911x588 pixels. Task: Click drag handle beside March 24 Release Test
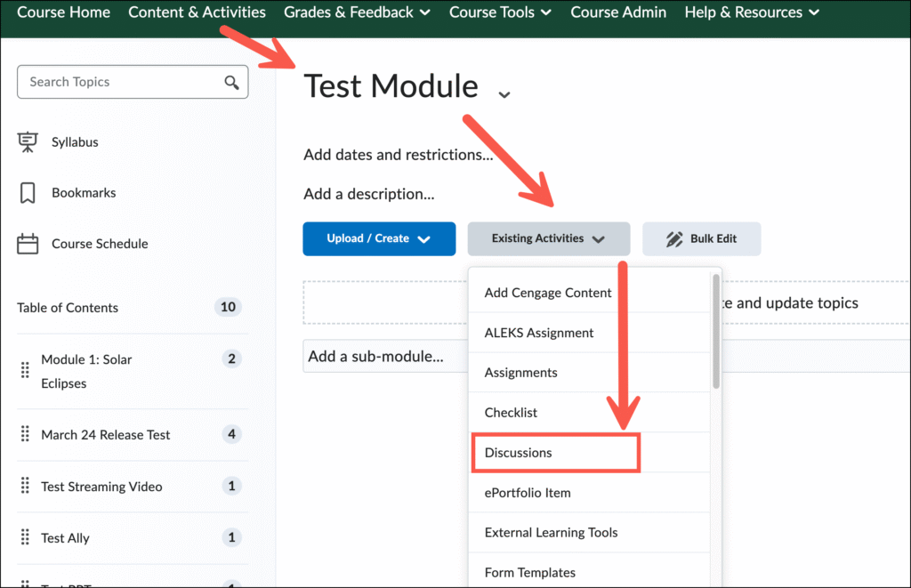pos(25,434)
